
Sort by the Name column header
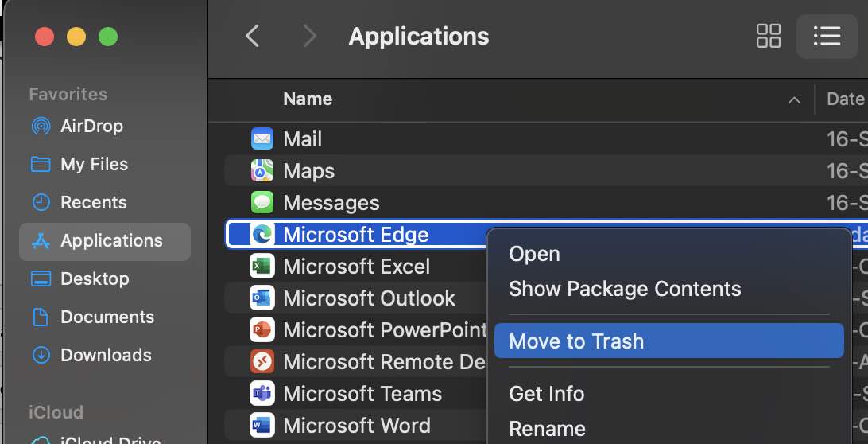tap(308, 99)
